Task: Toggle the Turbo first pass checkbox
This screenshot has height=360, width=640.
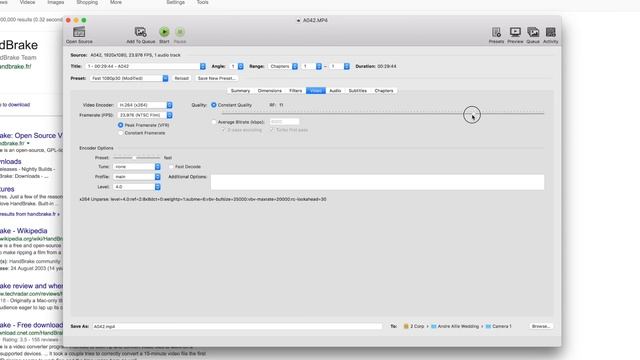Action: point(272,130)
